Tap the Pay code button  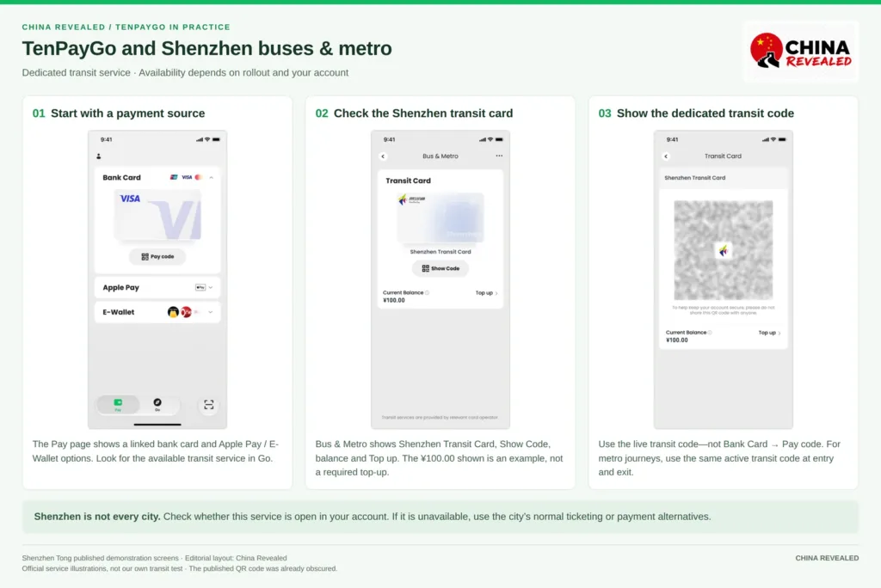pyautogui.click(x=157, y=257)
